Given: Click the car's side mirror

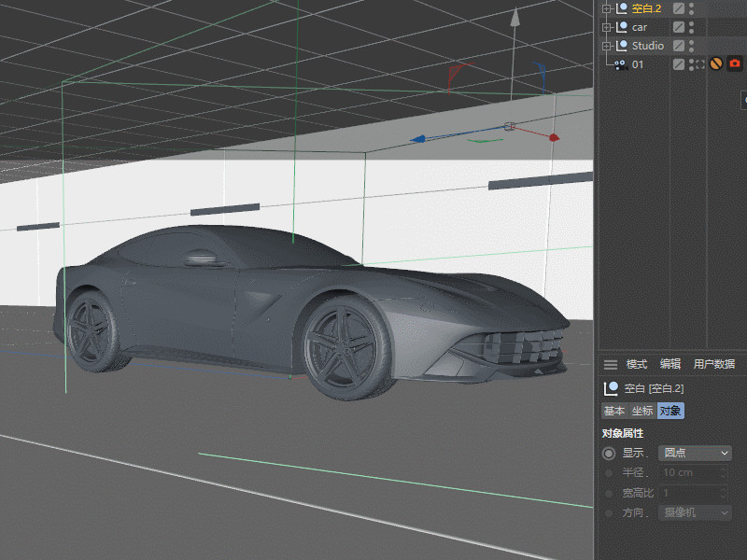Looking at the screenshot, I should click(x=204, y=259).
